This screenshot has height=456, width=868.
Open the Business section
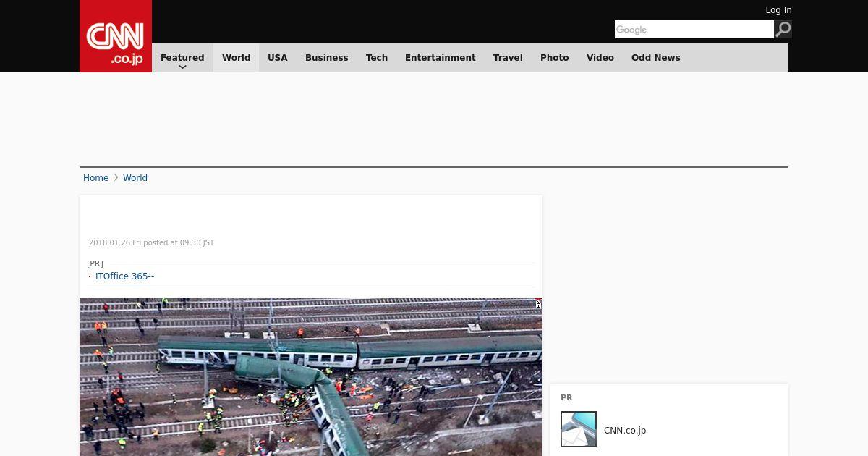point(327,58)
